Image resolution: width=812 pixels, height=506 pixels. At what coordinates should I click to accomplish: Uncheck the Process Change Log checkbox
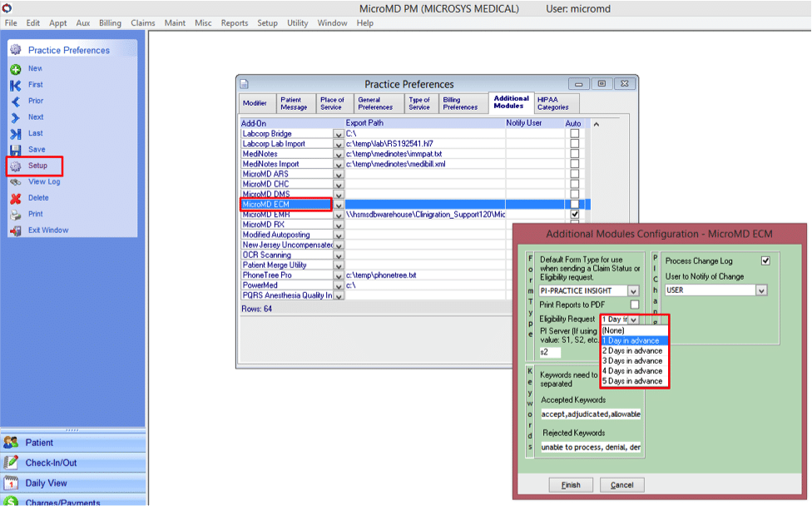pos(765,260)
